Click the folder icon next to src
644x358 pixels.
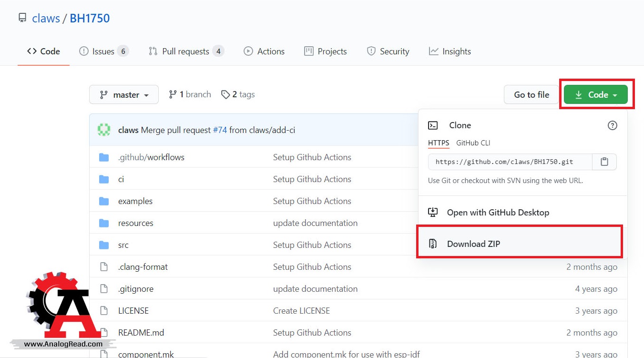tap(104, 245)
